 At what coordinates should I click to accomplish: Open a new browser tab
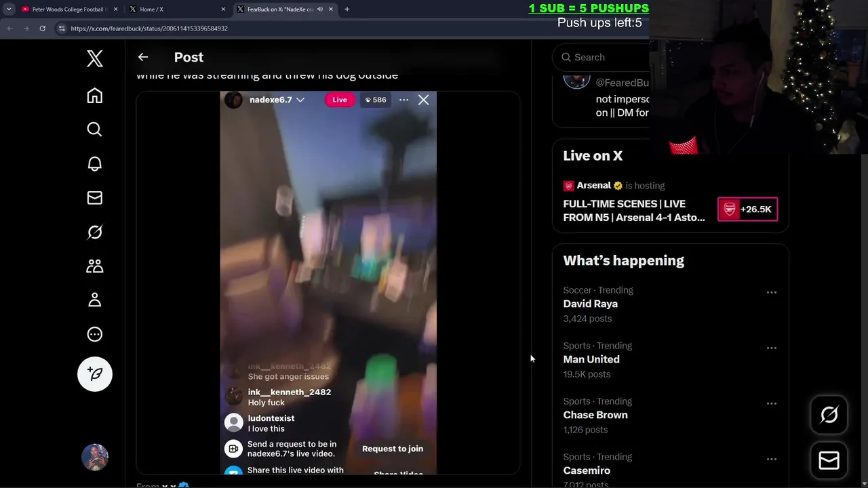[347, 9]
